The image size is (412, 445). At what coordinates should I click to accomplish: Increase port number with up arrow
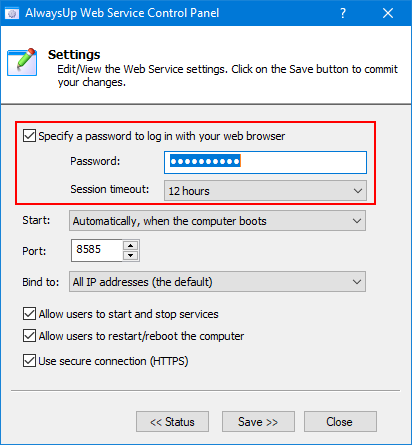pos(130,246)
